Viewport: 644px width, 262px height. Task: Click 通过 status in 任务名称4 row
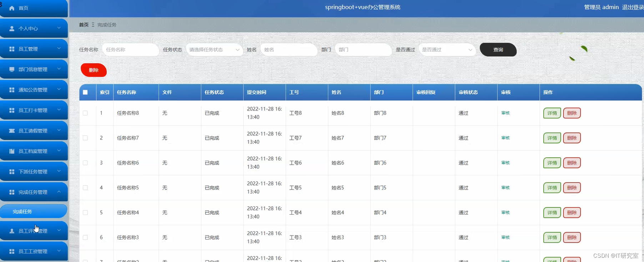(x=463, y=212)
